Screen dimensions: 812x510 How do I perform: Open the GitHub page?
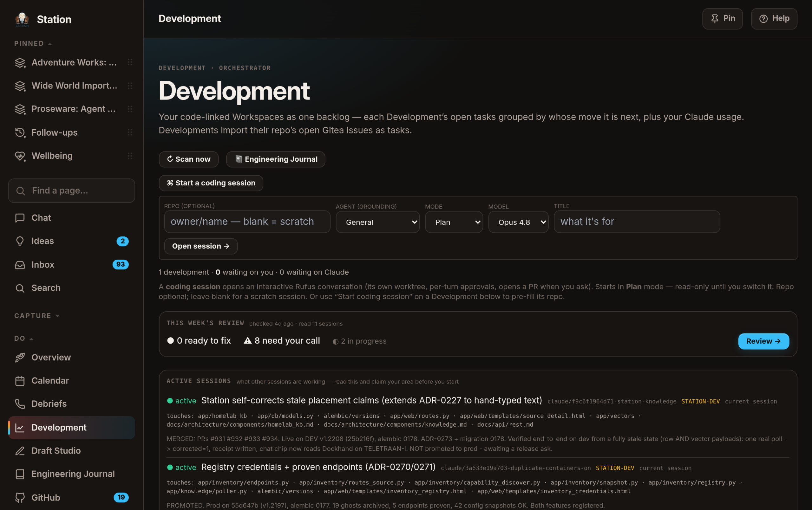click(71, 498)
